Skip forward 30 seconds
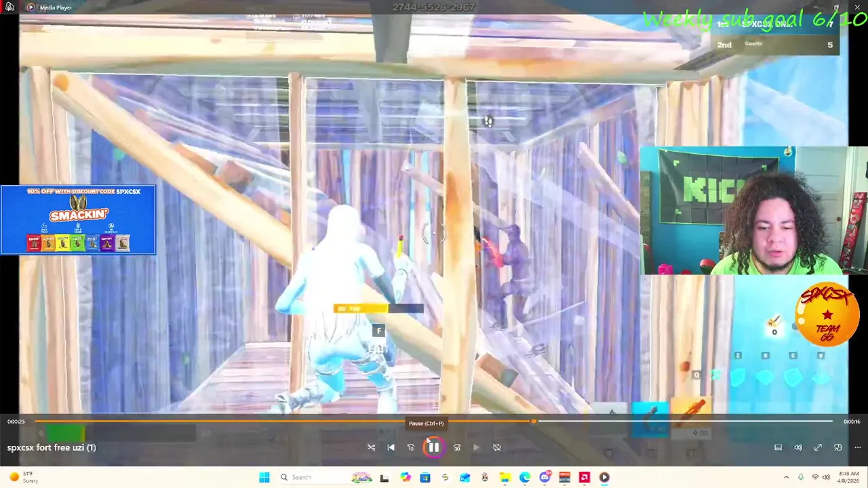Viewport: 868px width, 488px height. (456, 447)
